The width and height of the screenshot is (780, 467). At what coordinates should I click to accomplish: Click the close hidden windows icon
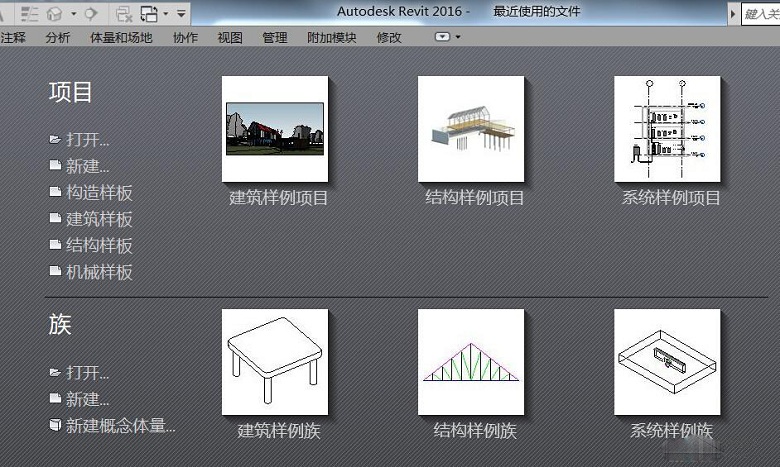[x=124, y=13]
